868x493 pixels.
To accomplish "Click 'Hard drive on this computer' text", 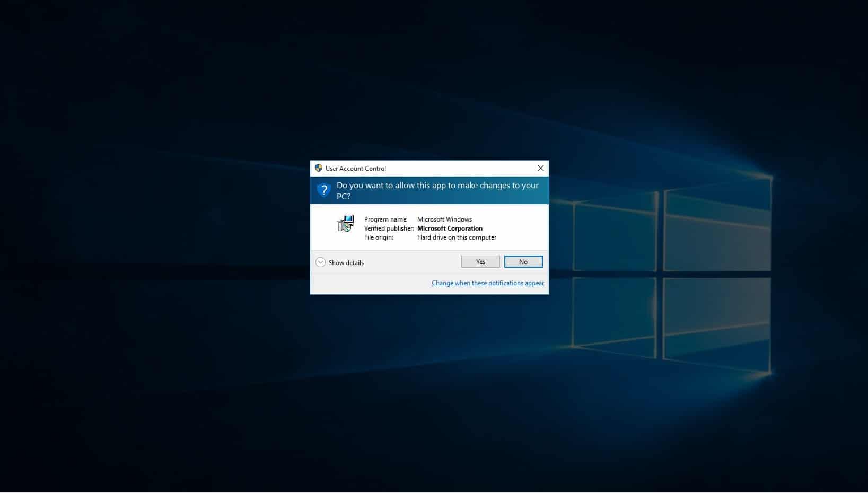I will (x=457, y=237).
